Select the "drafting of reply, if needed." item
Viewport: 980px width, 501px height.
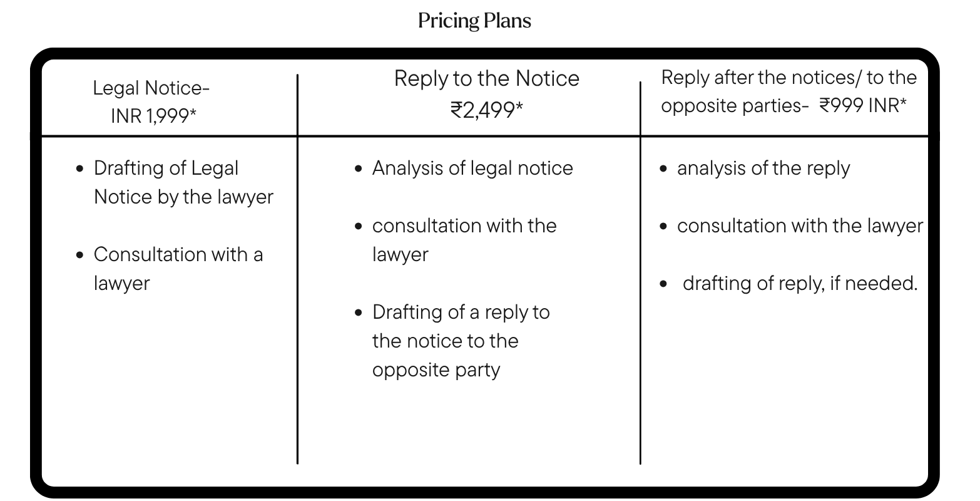pyautogui.click(x=800, y=284)
